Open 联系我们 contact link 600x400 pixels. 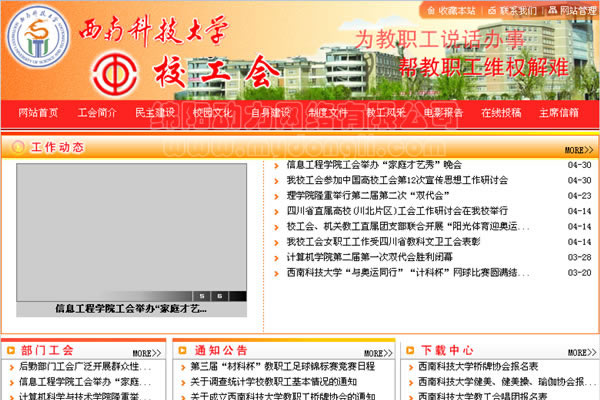512,11
